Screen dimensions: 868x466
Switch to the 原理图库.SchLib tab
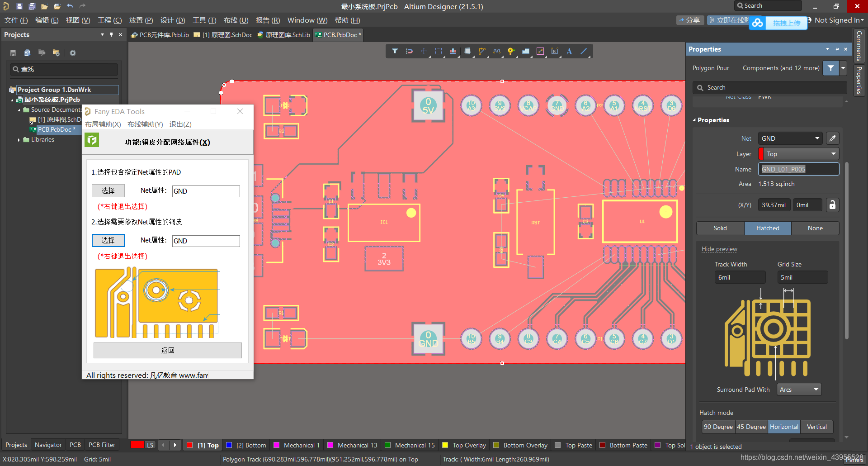tap(284, 35)
